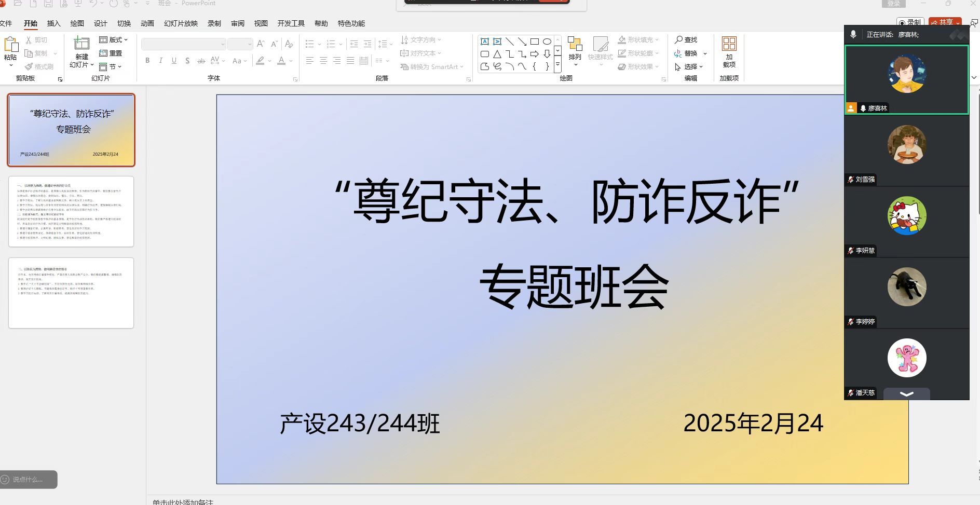Toggle bold formatting button
Screen dimensions: 980x505
[x=147, y=61]
